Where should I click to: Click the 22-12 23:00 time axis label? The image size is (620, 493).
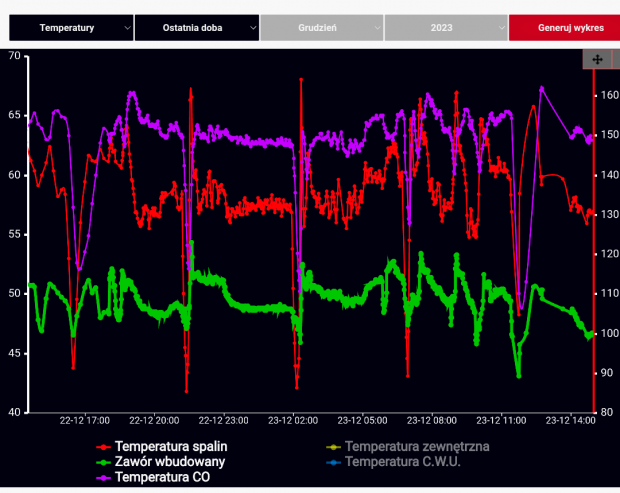pos(223,421)
